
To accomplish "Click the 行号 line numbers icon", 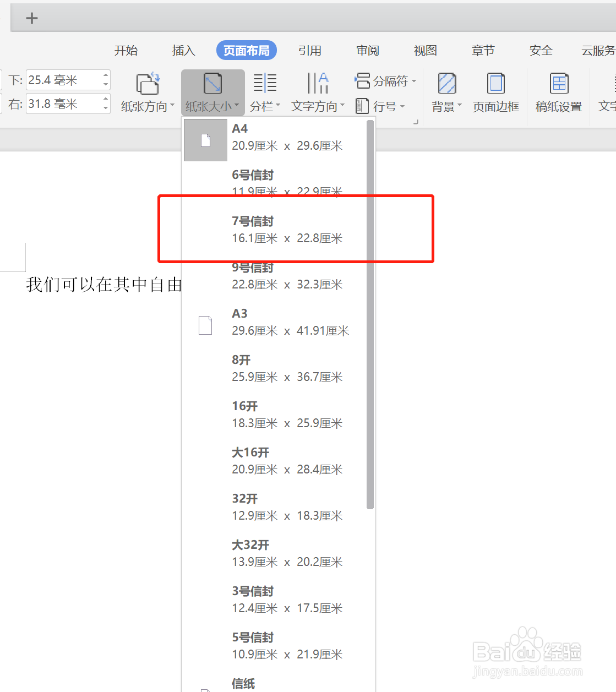I will coord(362,106).
